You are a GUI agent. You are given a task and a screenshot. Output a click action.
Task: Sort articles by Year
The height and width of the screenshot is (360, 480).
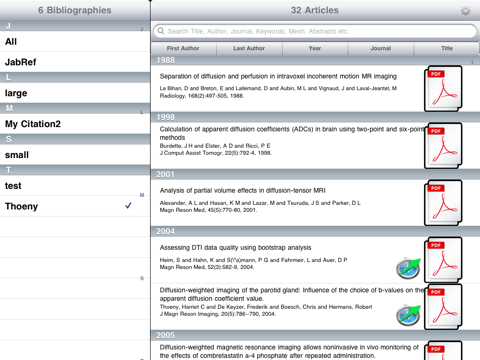315,48
